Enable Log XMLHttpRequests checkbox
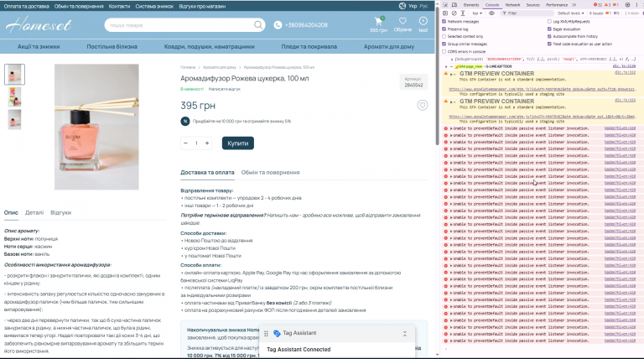This screenshot has height=359, width=644. click(x=549, y=21)
